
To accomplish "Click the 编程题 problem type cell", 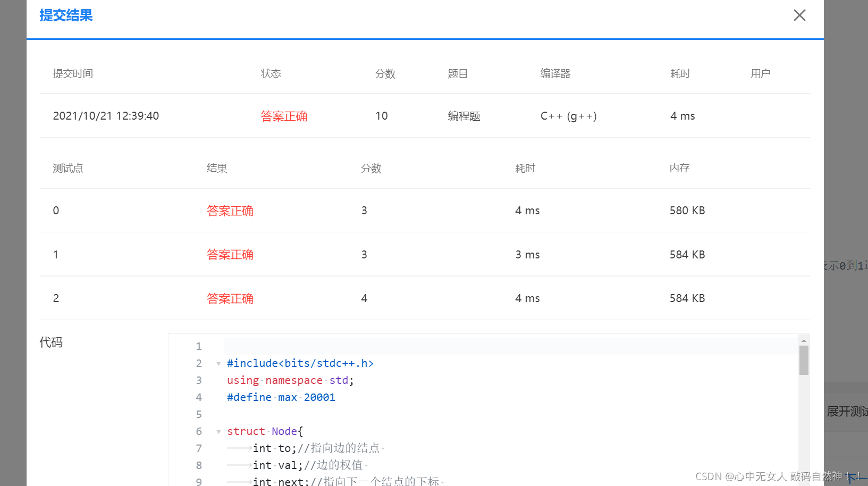I will [x=464, y=115].
